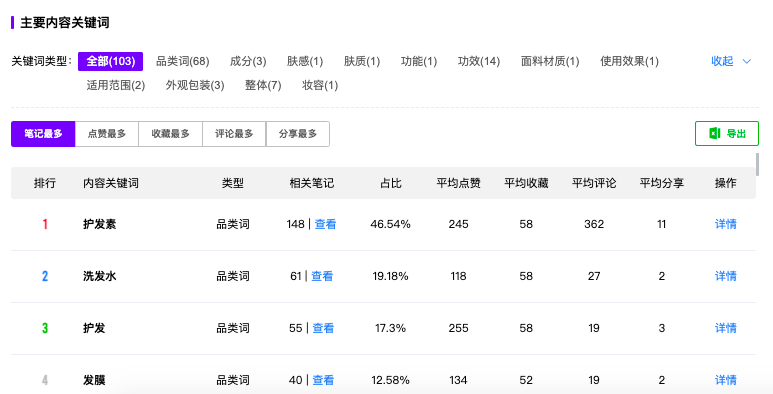The height and width of the screenshot is (394, 773).
Task: Open 详情 for 护发素 row
Action: tap(726, 224)
